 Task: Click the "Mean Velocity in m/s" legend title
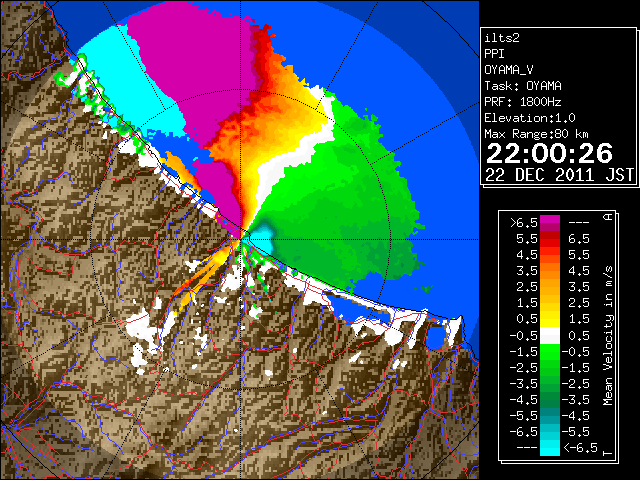click(x=608, y=336)
